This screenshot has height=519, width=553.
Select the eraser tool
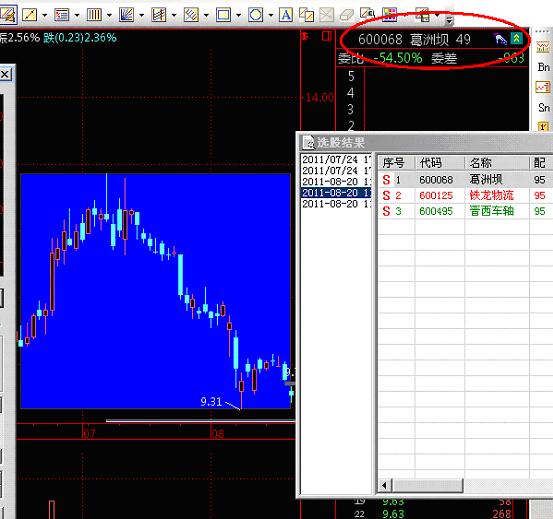tap(347, 15)
